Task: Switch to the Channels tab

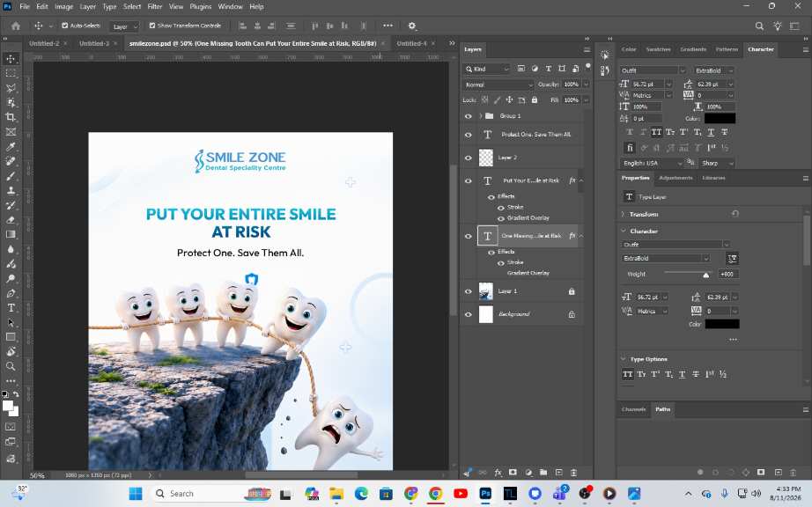Action: point(633,409)
